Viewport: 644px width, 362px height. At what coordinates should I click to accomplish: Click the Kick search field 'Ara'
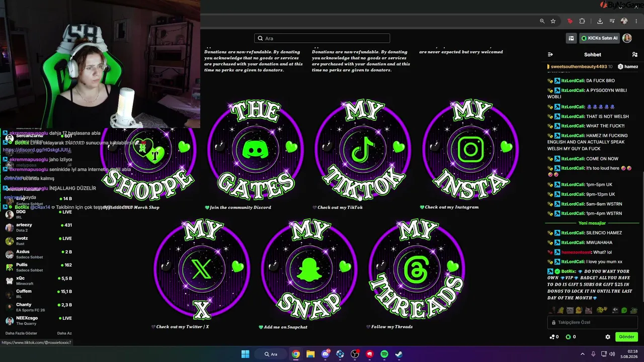click(x=322, y=38)
